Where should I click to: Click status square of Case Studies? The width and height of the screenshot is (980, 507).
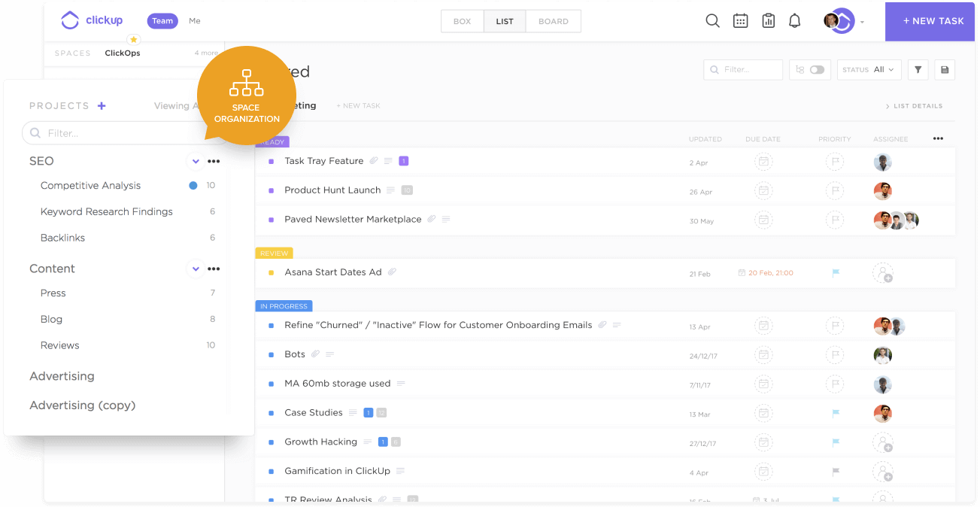click(x=271, y=413)
